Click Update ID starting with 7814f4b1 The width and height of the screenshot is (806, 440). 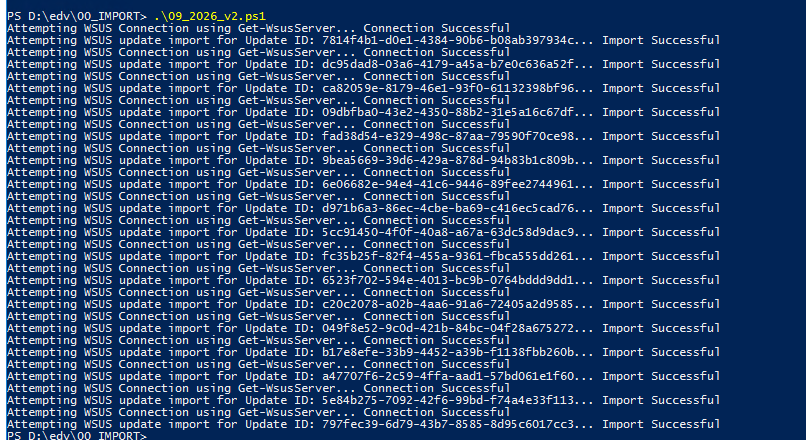(448, 40)
